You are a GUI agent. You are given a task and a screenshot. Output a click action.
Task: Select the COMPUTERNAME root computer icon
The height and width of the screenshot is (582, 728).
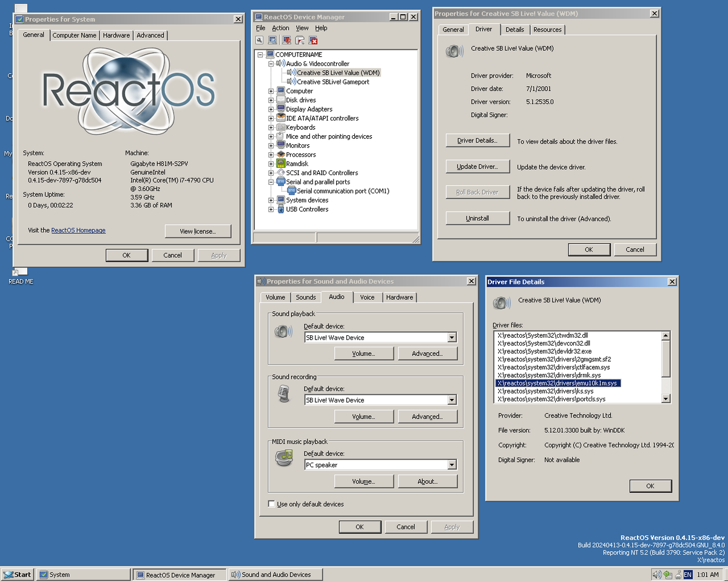pyautogui.click(x=270, y=55)
